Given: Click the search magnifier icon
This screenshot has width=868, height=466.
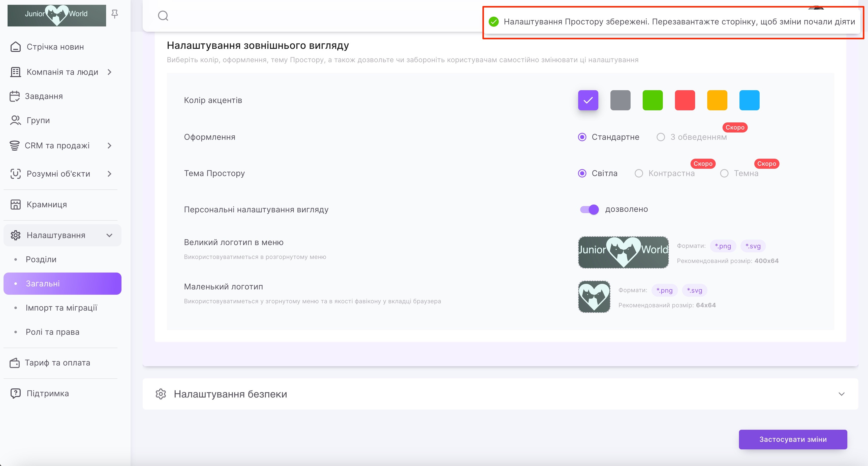Looking at the screenshot, I should (163, 15).
